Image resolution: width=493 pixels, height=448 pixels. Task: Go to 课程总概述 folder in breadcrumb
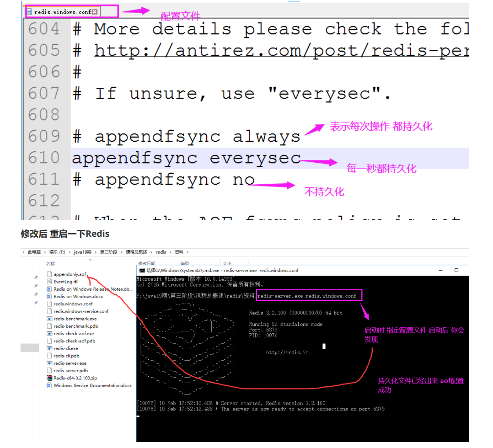(x=136, y=252)
